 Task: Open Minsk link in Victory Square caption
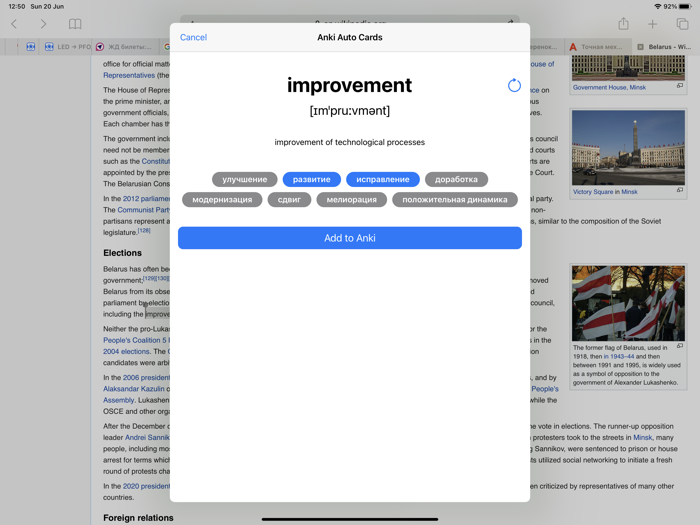[x=629, y=192]
